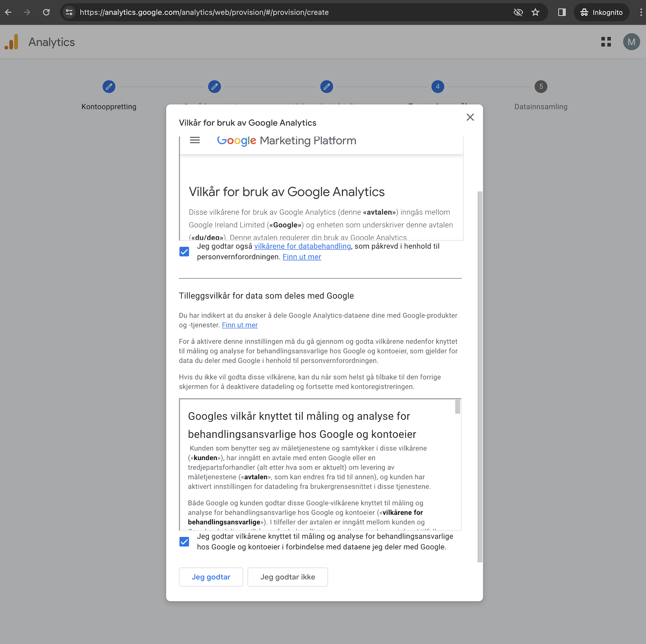Click the large Vilkår for bruk av Google Analytics heading

pyautogui.click(x=287, y=192)
